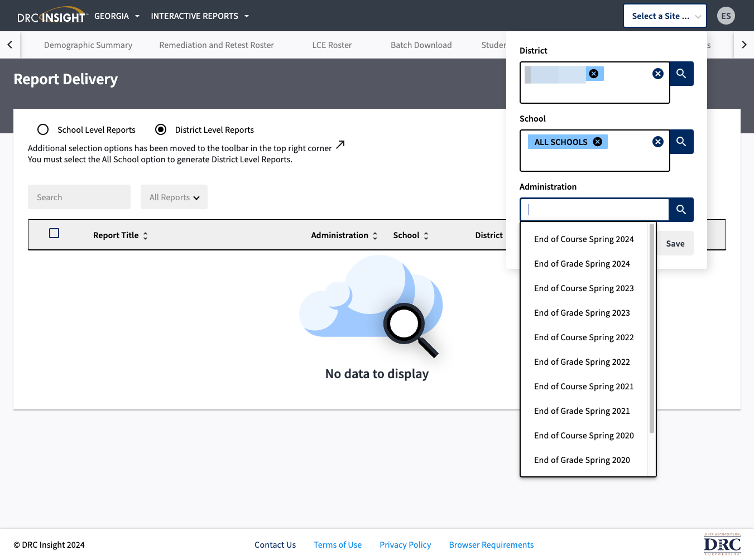Open the All Reports filter dropdown
754x560 pixels.
tap(174, 197)
